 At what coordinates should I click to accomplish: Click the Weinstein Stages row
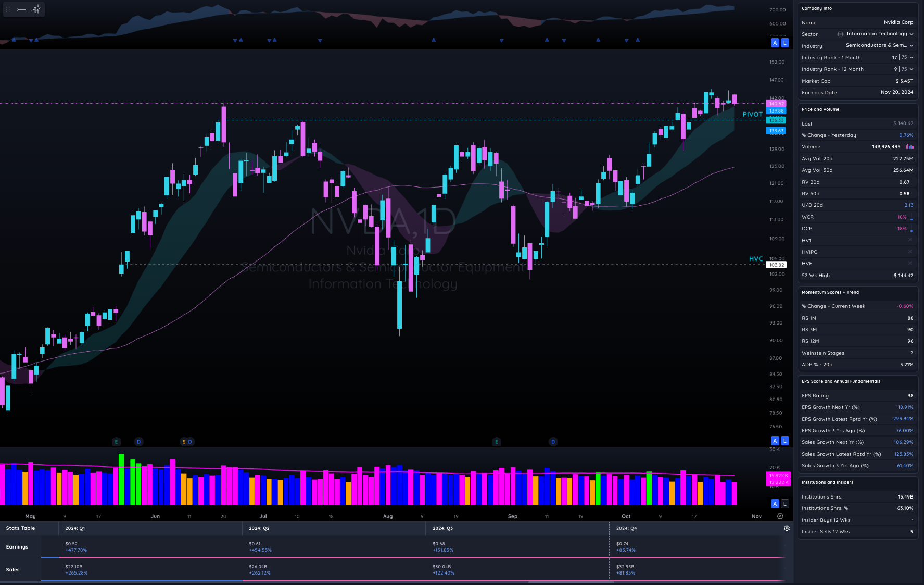coord(857,353)
